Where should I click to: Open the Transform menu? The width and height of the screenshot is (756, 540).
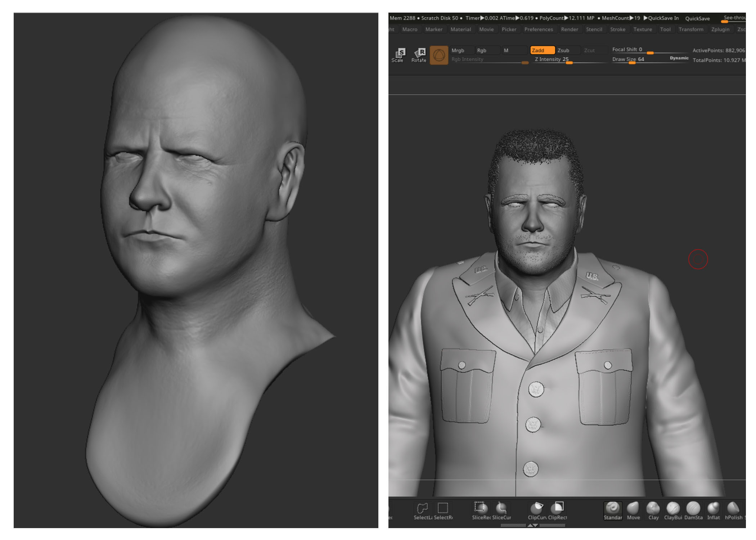691,30
